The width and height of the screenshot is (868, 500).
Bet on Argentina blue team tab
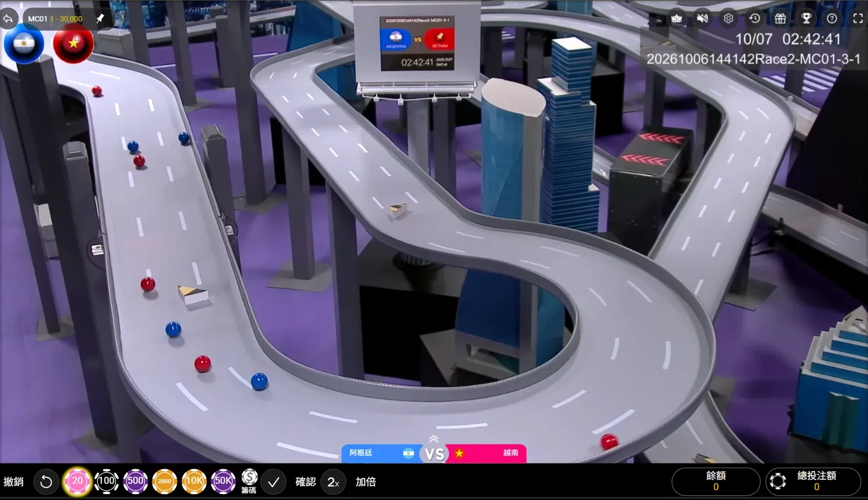382,453
